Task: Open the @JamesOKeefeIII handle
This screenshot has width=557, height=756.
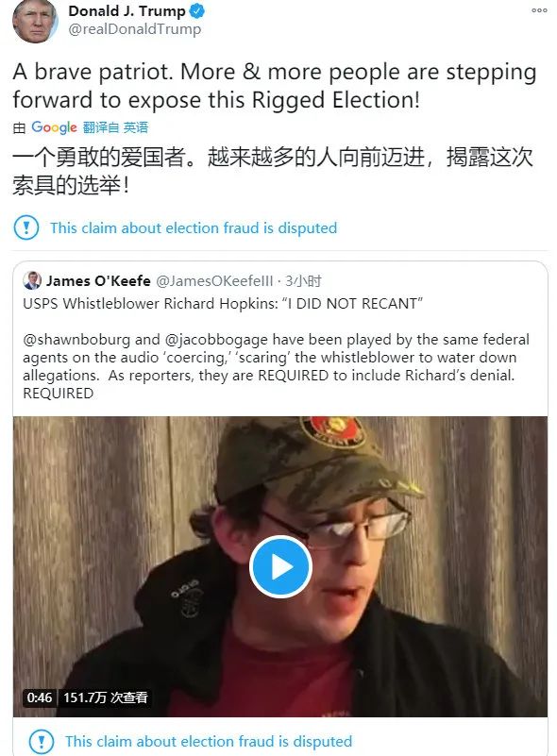Action: (x=214, y=280)
